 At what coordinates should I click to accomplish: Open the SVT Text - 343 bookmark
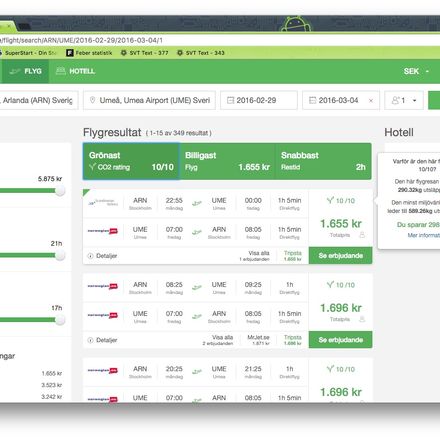coord(201,53)
